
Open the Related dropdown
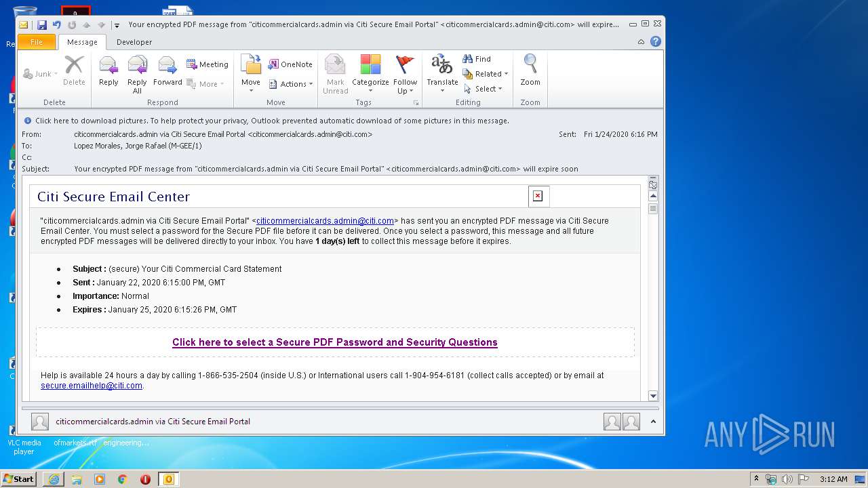point(486,74)
